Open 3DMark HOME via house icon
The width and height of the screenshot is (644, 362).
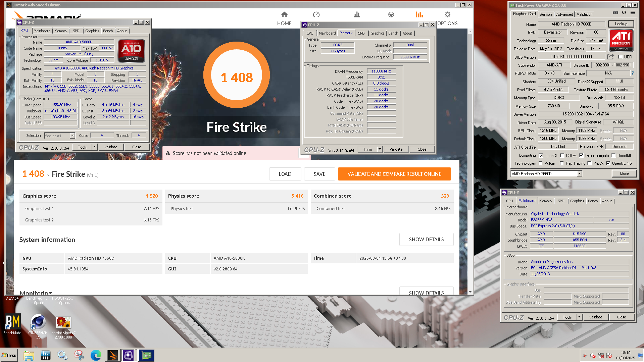(x=284, y=14)
